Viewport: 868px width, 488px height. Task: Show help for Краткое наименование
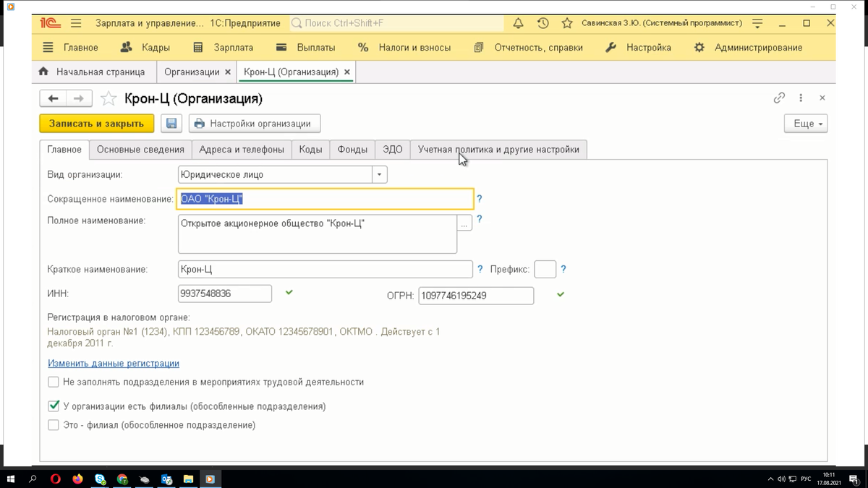480,269
